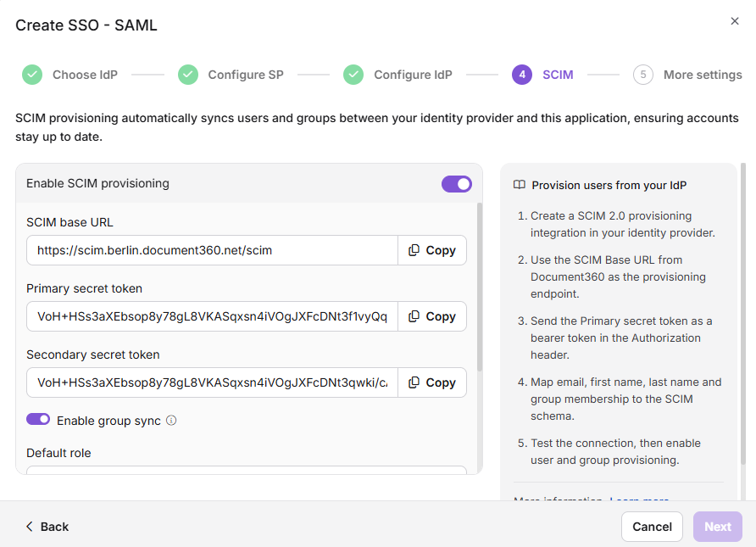Copy the Primary secret token
This screenshot has width=756, height=547.
tap(432, 316)
